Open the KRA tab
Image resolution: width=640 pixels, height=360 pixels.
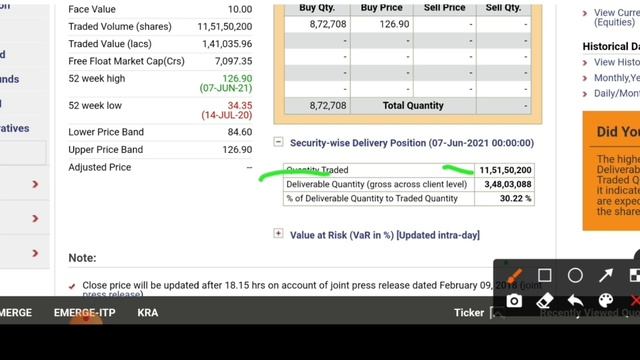[x=148, y=313]
